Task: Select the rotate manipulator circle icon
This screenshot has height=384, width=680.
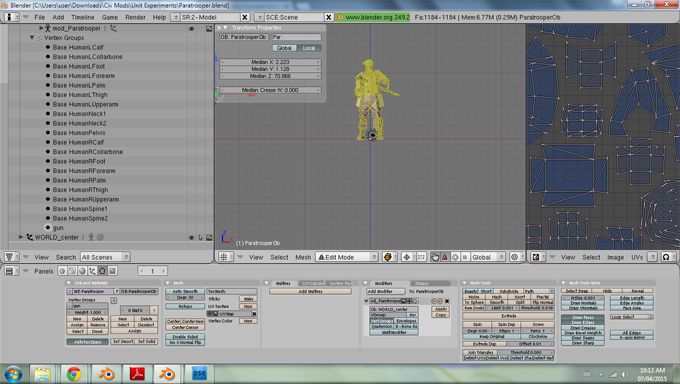Action: 455,257
